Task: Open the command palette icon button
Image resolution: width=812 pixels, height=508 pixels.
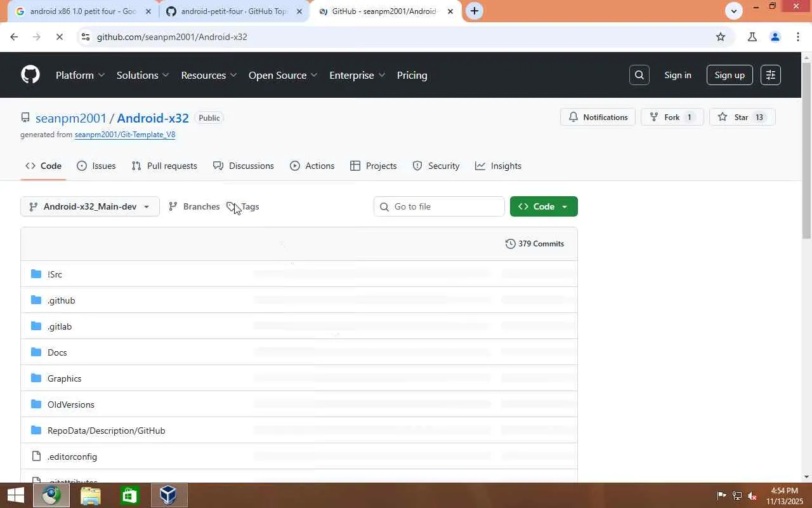Action: 770,75
